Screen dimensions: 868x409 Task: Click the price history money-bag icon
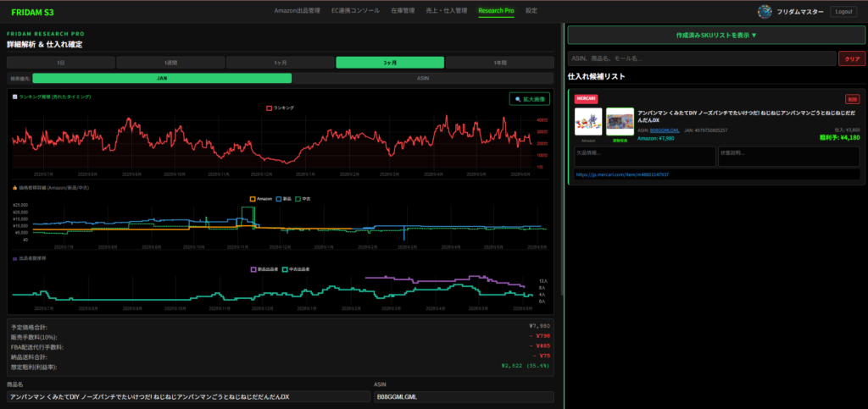click(15, 188)
